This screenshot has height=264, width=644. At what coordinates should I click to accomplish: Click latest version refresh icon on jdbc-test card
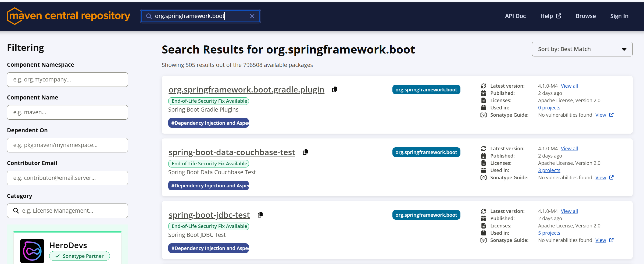click(x=484, y=211)
